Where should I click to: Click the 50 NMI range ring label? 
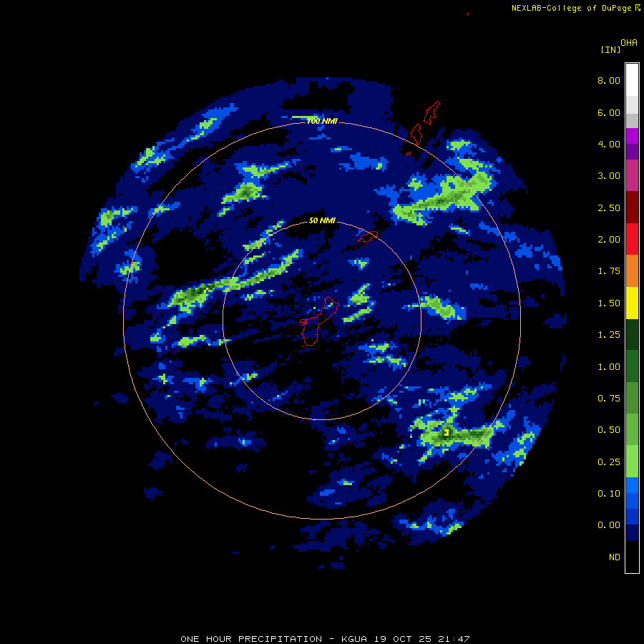(x=322, y=221)
